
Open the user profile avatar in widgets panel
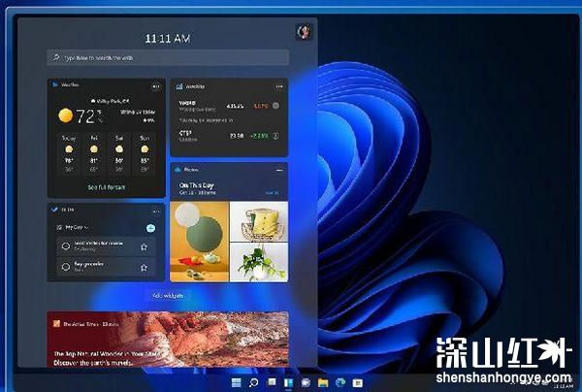[304, 32]
